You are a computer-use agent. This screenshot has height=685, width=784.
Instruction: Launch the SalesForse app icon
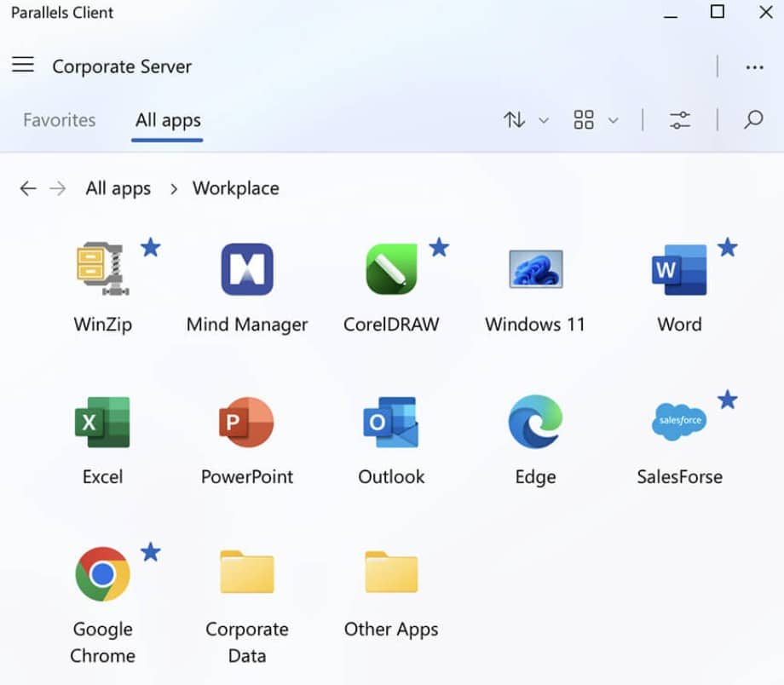(679, 422)
